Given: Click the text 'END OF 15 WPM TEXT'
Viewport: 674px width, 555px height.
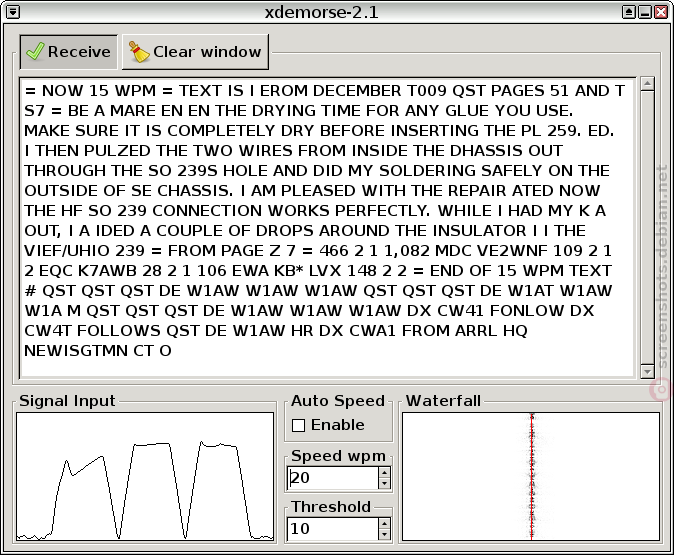Looking at the screenshot, I should (521, 271).
